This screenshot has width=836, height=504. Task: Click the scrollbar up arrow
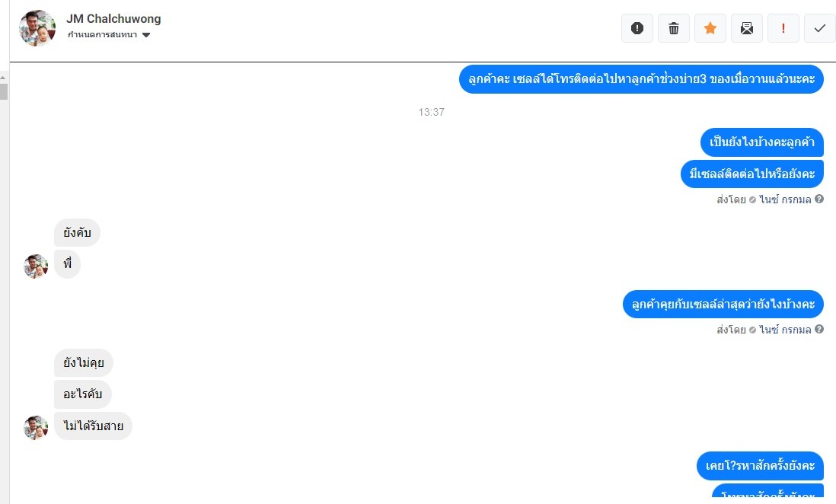click(x=3, y=78)
